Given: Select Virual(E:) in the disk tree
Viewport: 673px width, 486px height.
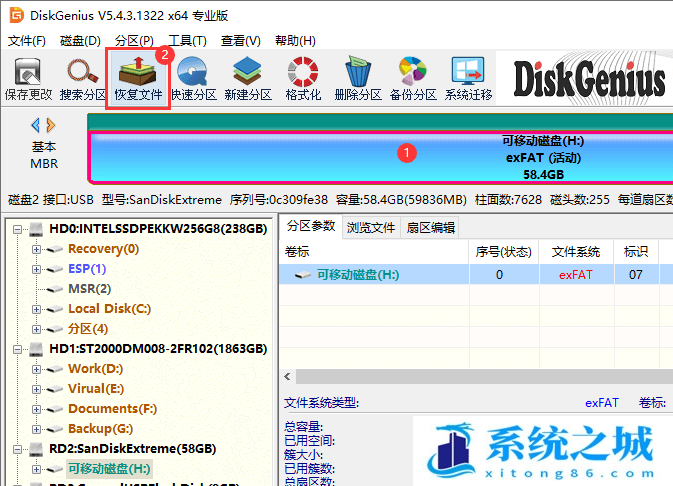Looking at the screenshot, I should pyautogui.click(x=96, y=389).
